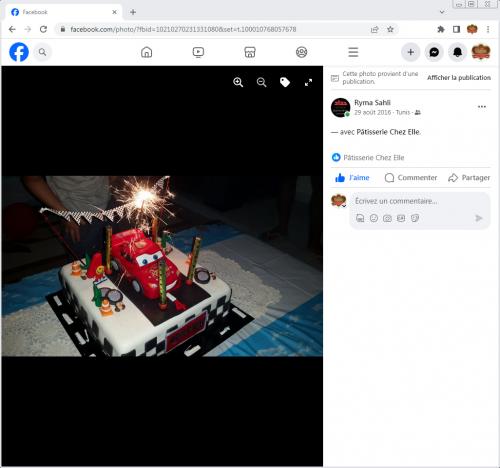
Task: Open browser extensions puzzle icon
Action: click(441, 29)
